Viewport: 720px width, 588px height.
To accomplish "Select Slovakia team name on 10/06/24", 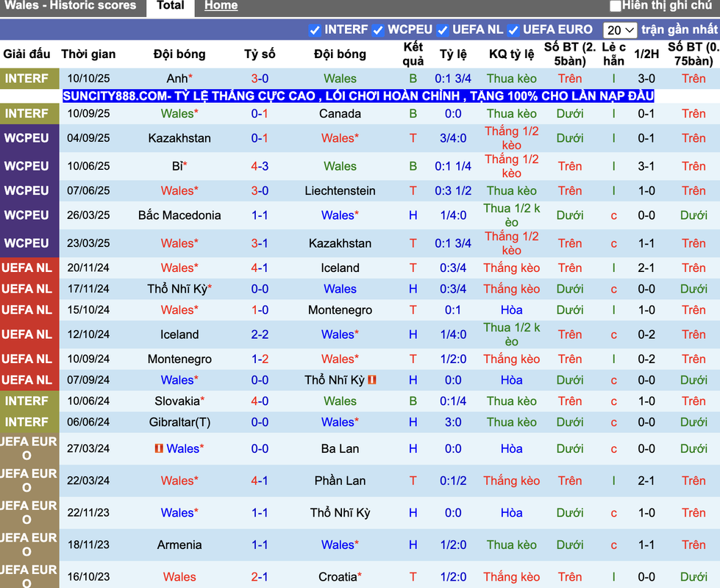I will 177,401.
